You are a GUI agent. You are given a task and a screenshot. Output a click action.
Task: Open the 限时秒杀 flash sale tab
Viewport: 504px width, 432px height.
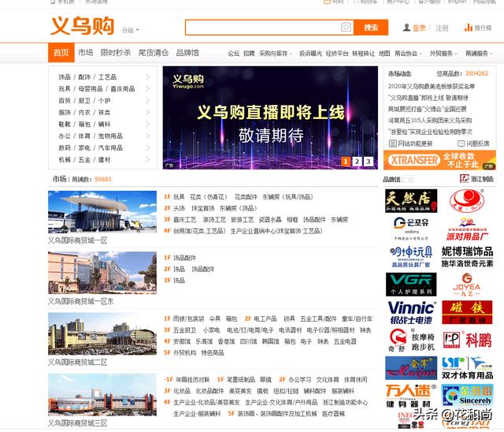pyautogui.click(x=116, y=53)
